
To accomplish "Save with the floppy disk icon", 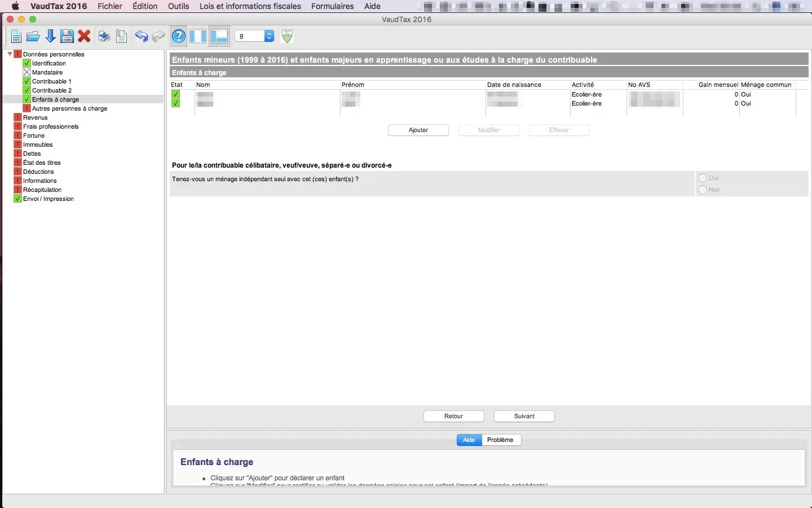I will point(67,37).
